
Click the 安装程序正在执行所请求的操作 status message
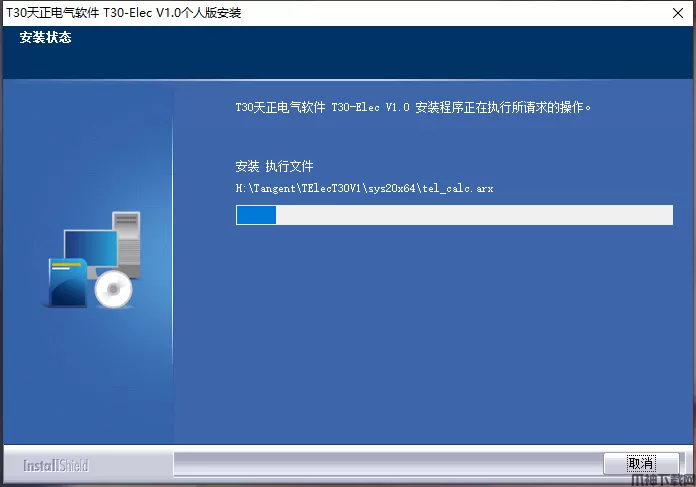(413, 107)
